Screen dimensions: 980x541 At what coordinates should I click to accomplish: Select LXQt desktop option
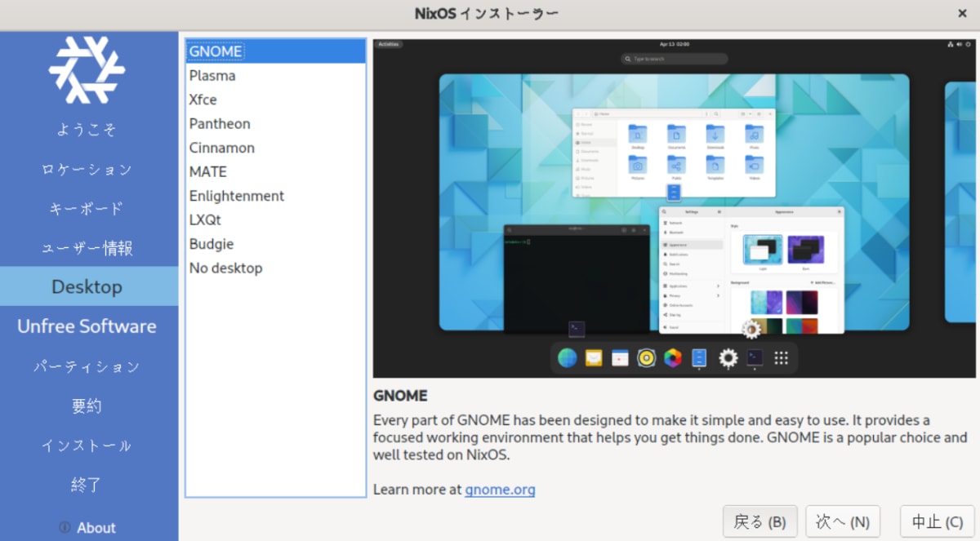(275, 220)
